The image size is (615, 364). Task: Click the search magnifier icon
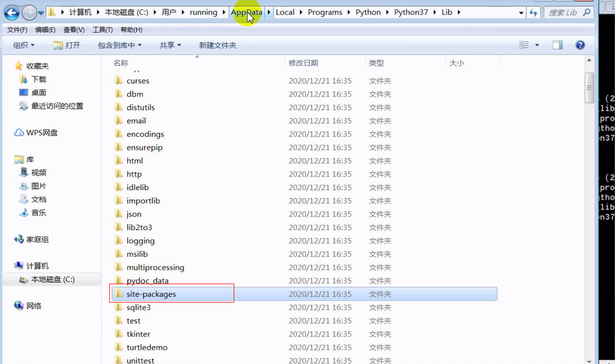[x=586, y=13]
